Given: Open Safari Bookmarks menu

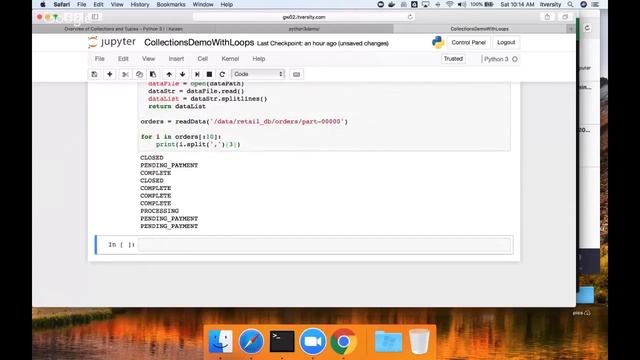Looking at the screenshot, I should click(x=171, y=4).
